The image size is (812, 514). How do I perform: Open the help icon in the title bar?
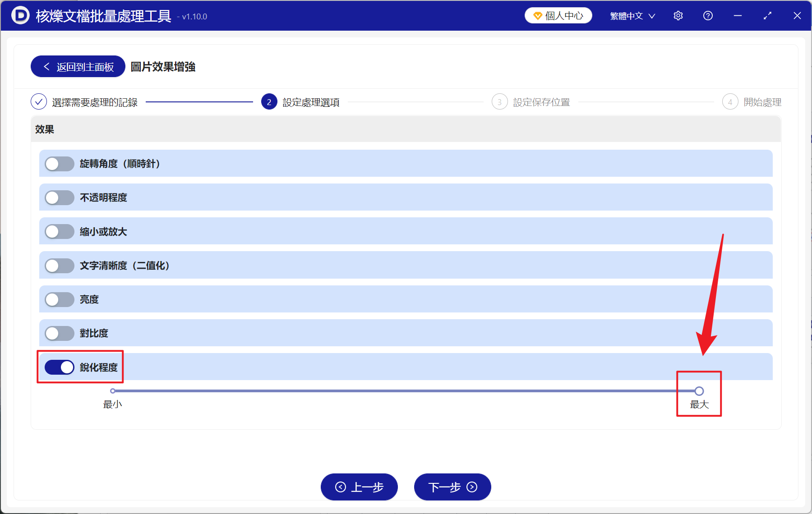click(x=708, y=15)
